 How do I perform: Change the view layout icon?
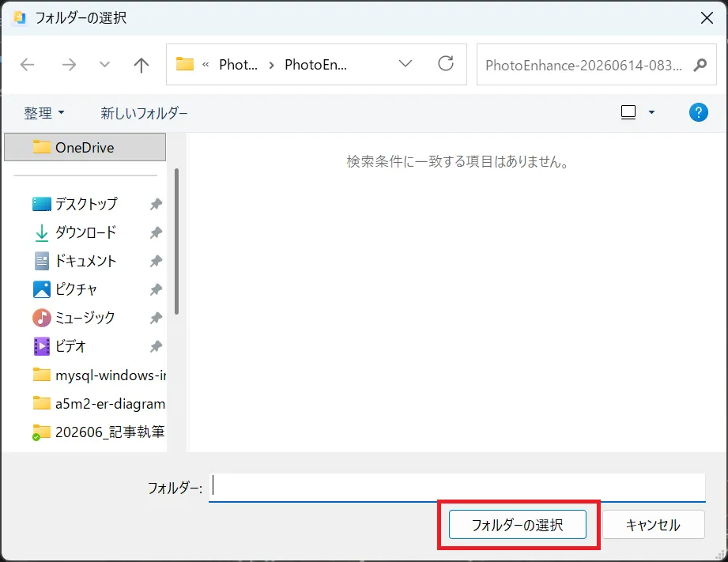tap(628, 112)
